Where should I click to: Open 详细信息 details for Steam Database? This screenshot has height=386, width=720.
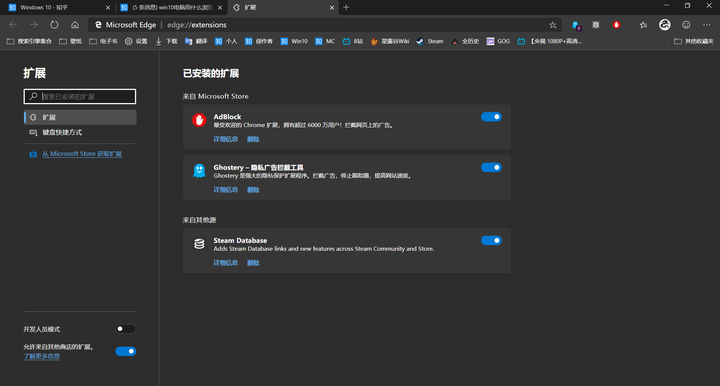[x=225, y=263]
